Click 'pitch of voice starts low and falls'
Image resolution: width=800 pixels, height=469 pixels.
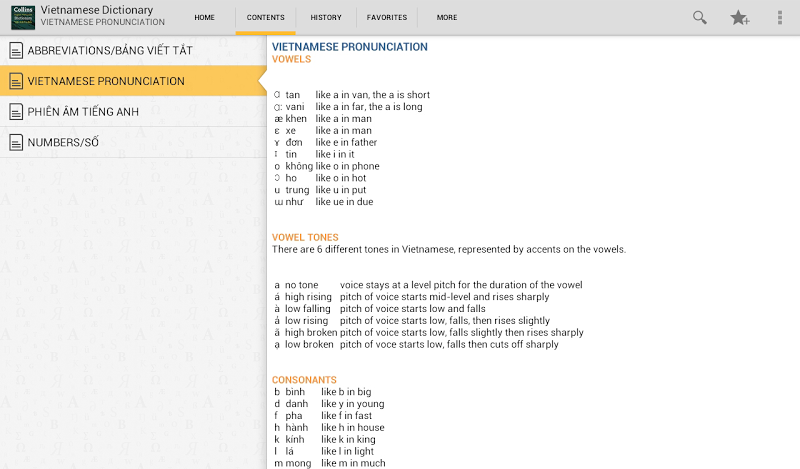coord(413,309)
